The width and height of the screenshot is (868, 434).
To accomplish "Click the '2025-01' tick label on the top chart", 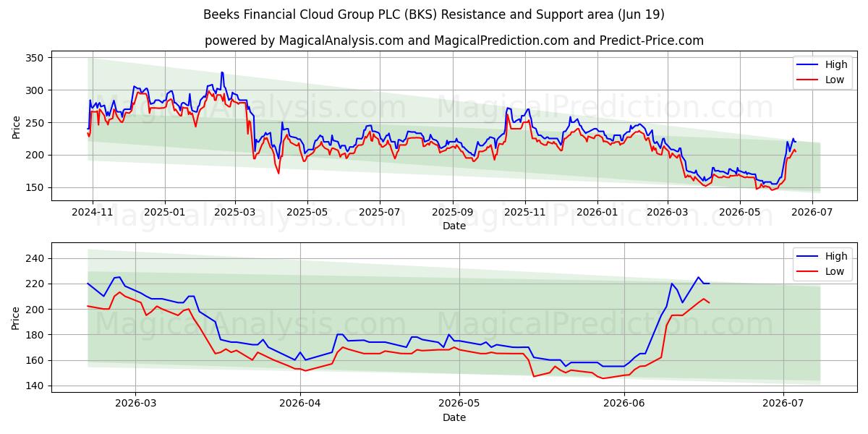I will tap(165, 213).
